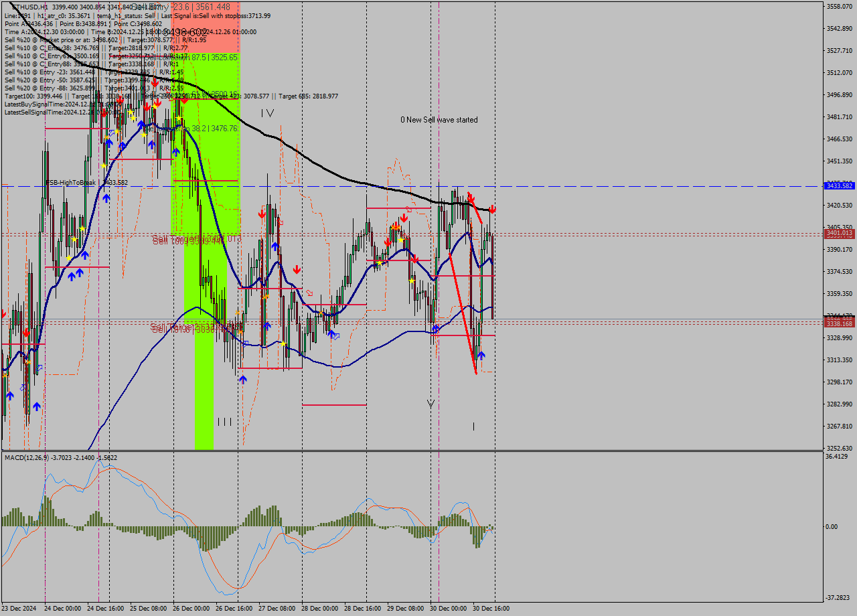Image resolution: width=857 pixels, height=616 pixels.
Task: Click the '25 Dec 08:00' time axis label
Action: (x=149, y=609)
